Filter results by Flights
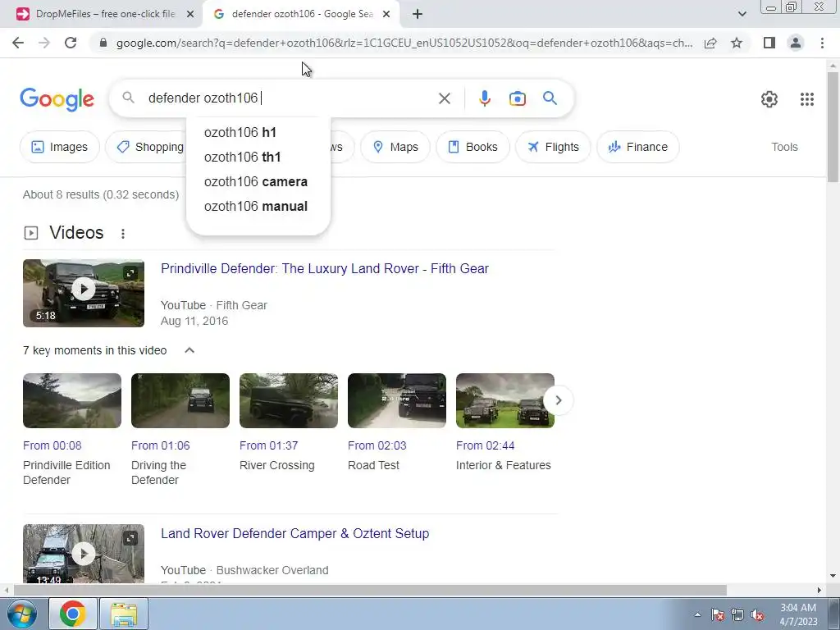Screen dimensions: 840x630 (x=553, y=147)
